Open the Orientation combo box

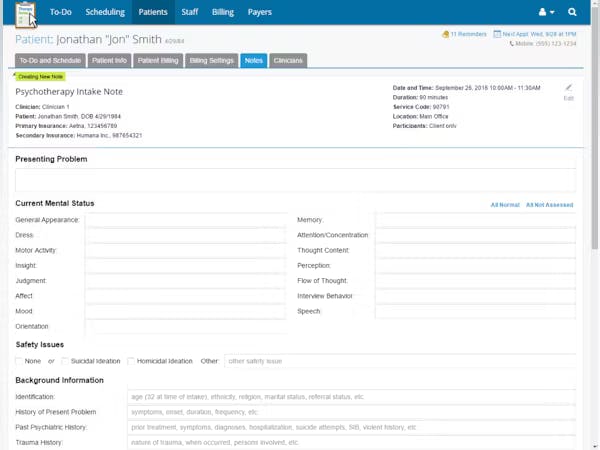[185, 326]
